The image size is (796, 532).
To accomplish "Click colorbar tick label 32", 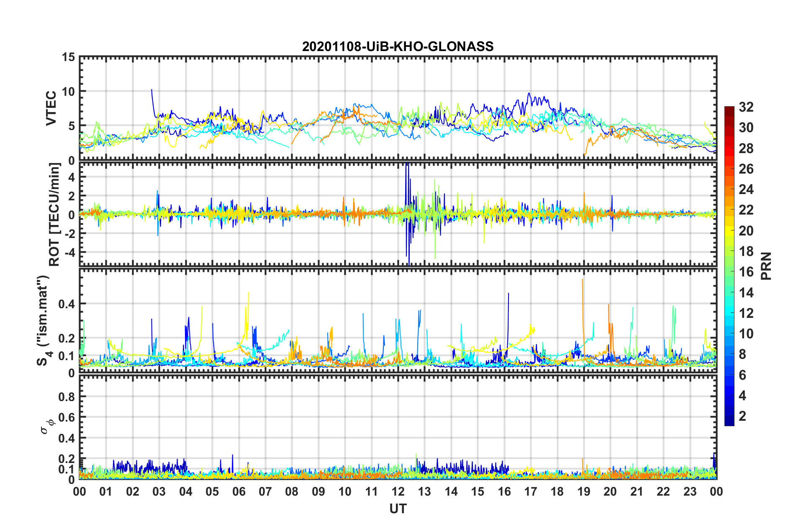I will [x=746, y=107].
